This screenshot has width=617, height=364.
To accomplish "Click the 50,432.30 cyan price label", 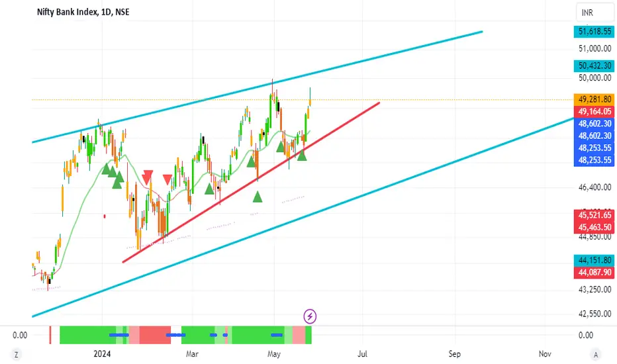I will 594,66.
